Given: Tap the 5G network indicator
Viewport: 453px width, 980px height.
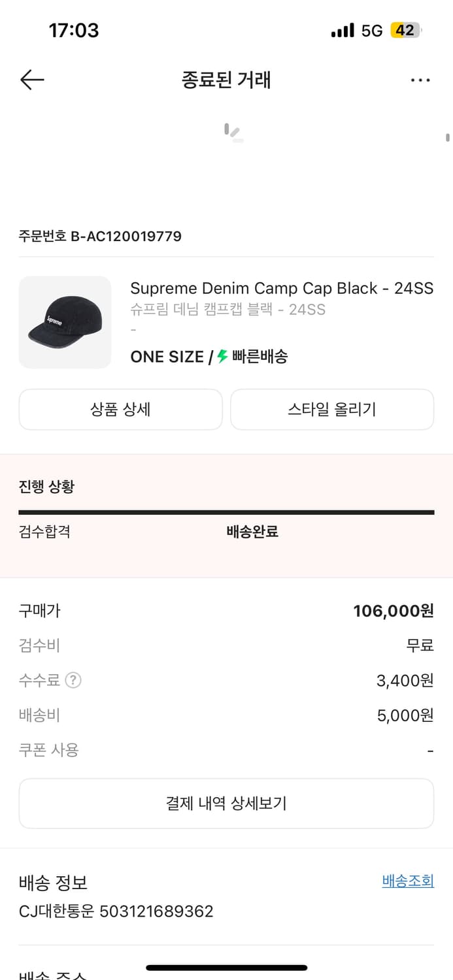Looking at the screenshot, I should (373, 30).
